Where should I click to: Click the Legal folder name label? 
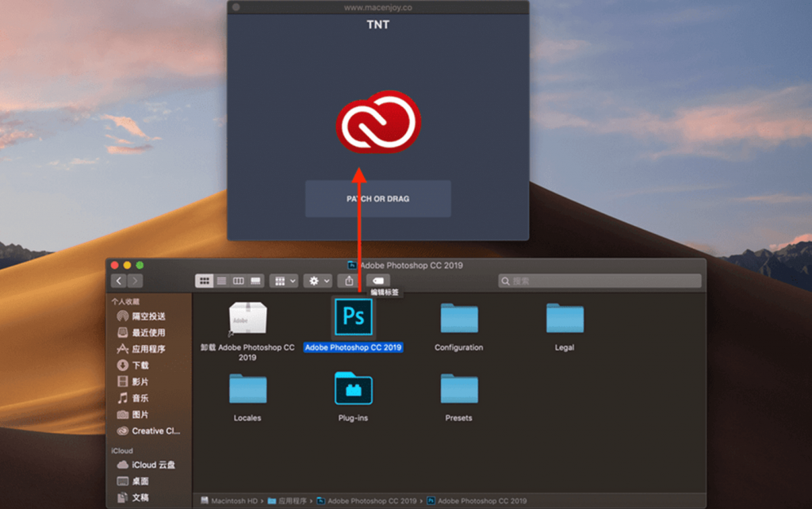click(565, 347)
